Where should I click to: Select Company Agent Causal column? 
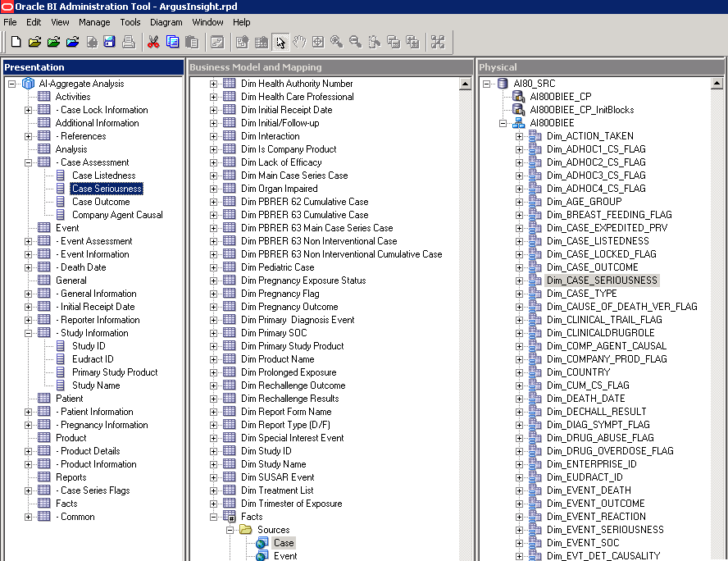(x=117, y=215)
